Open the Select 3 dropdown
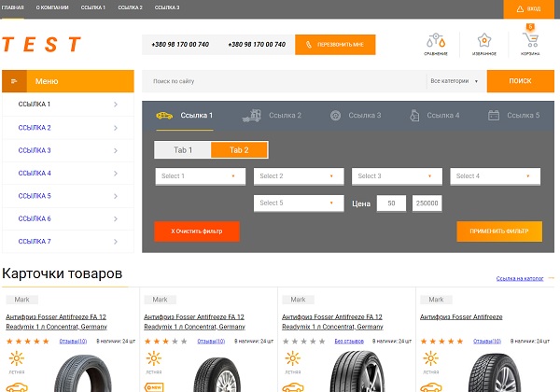This screenshot has height=392, width=560. (397, 176)
